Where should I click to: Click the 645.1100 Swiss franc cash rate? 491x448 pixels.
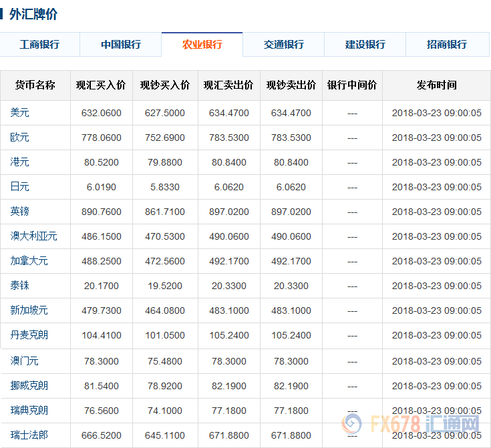(165, 436)
